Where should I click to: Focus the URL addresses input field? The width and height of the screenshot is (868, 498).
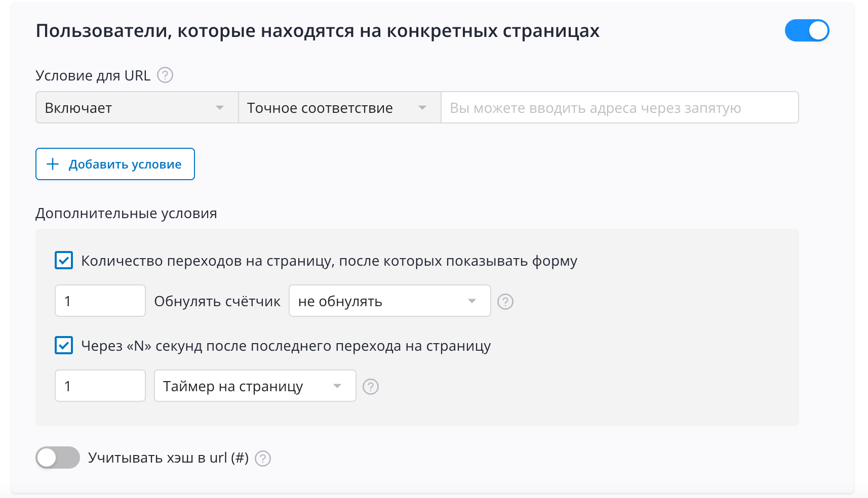[619, 108]
